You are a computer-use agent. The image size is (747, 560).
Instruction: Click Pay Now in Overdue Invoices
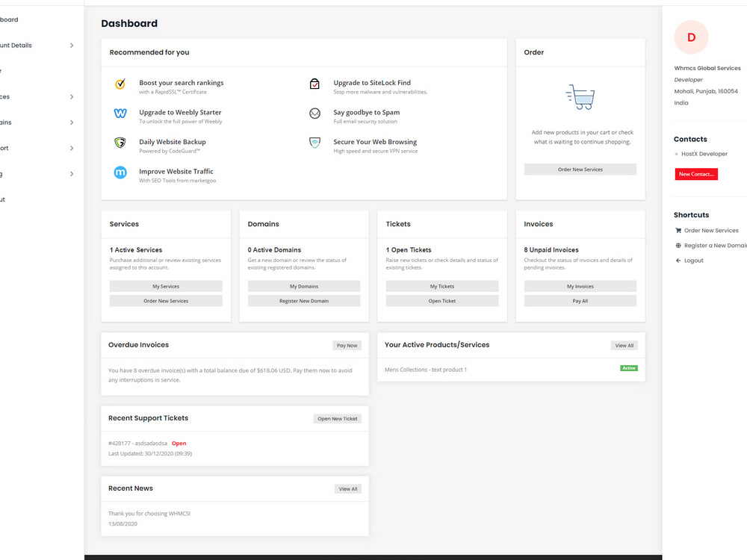point(347,346)
